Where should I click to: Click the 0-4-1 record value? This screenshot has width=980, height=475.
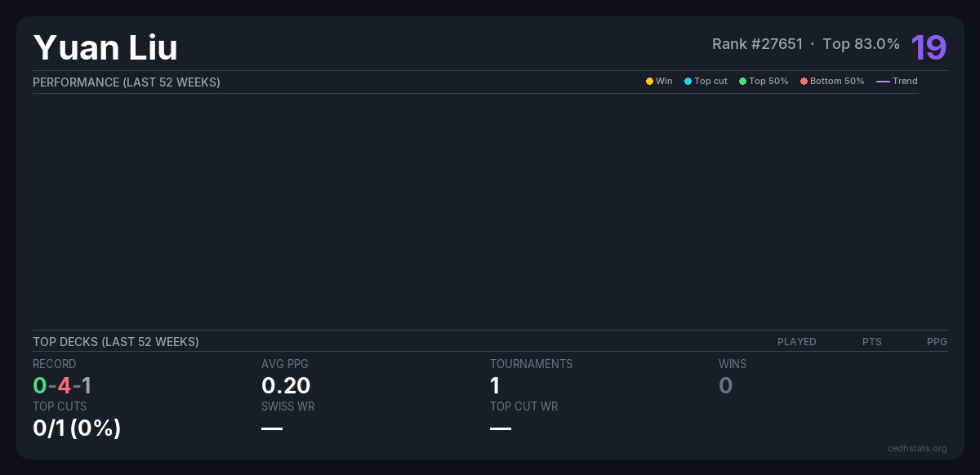point(62,385)
